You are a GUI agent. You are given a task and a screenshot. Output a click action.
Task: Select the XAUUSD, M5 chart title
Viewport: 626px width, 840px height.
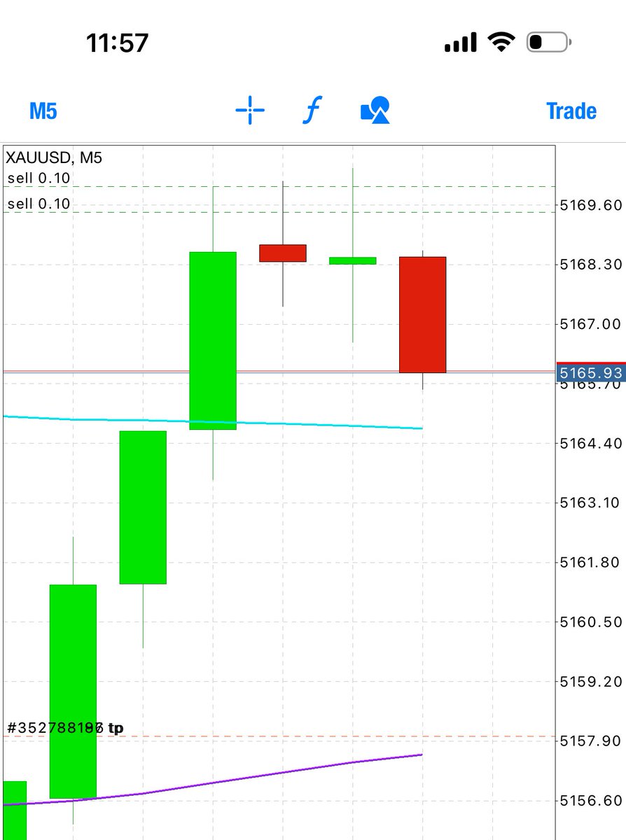(54, 158)
